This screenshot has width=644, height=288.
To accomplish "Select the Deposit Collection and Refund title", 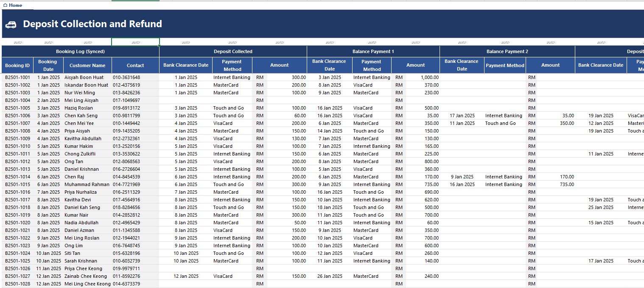I will pyautogui.click(x=92, y=24).
